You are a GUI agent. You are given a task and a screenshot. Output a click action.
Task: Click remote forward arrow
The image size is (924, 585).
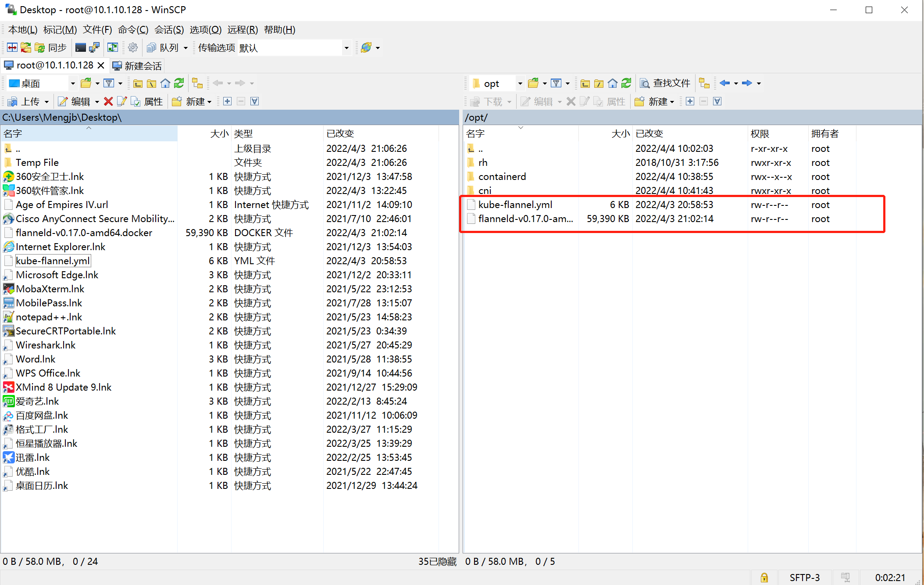tap(747, 83)
